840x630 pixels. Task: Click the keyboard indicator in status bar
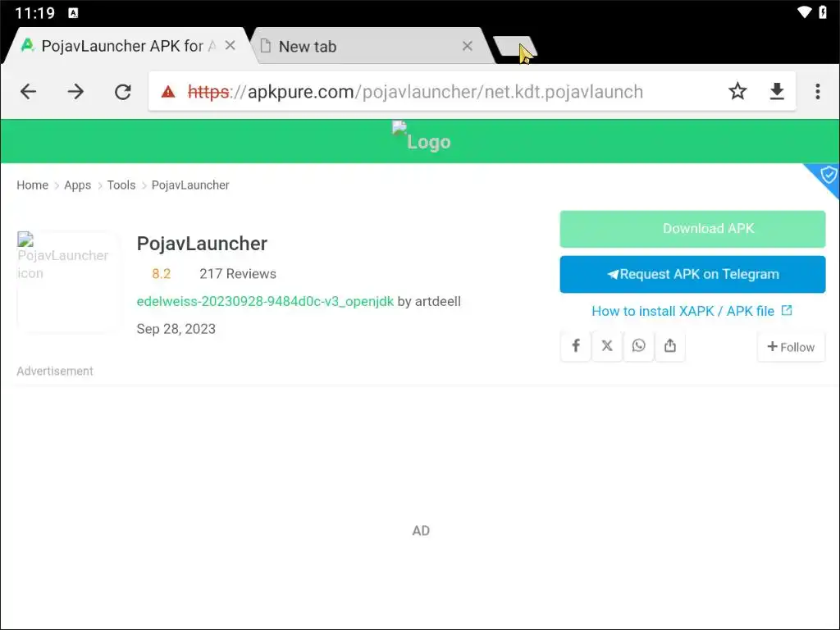(x=73, y=13)
